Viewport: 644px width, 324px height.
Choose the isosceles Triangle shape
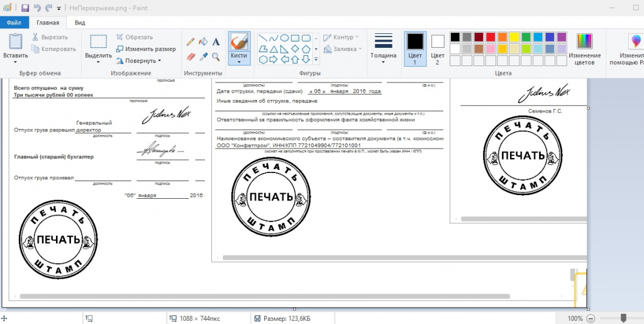point(274,49)
